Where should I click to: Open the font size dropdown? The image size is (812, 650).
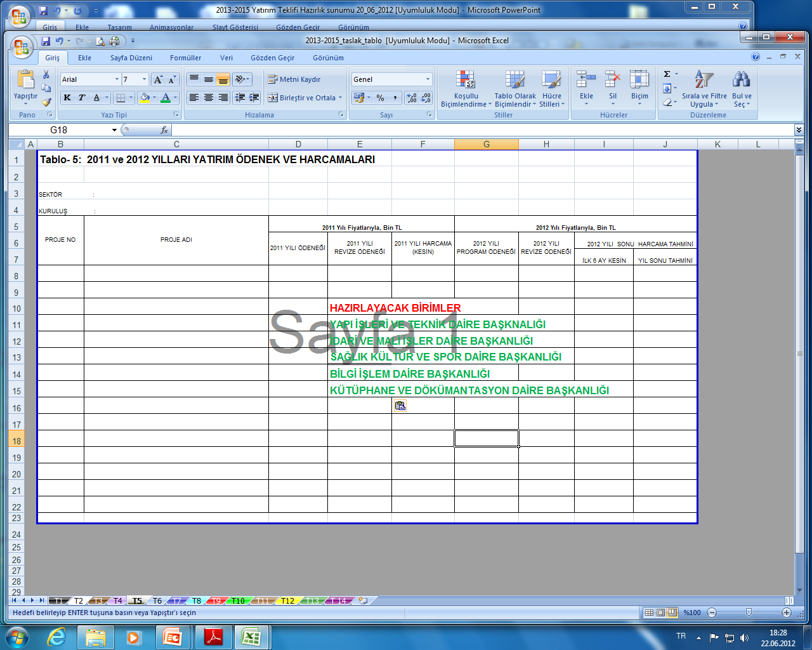tap(145, 79)
